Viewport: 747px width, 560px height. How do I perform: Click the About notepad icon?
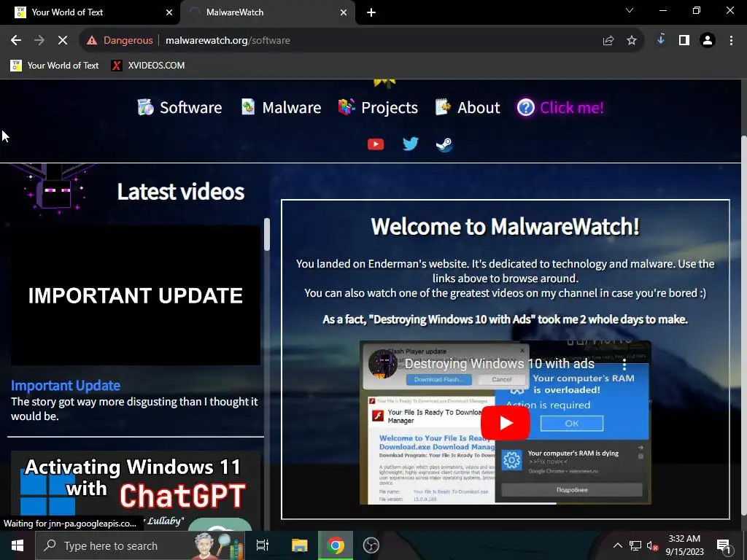pyautogui.click(x=443, y=106)
